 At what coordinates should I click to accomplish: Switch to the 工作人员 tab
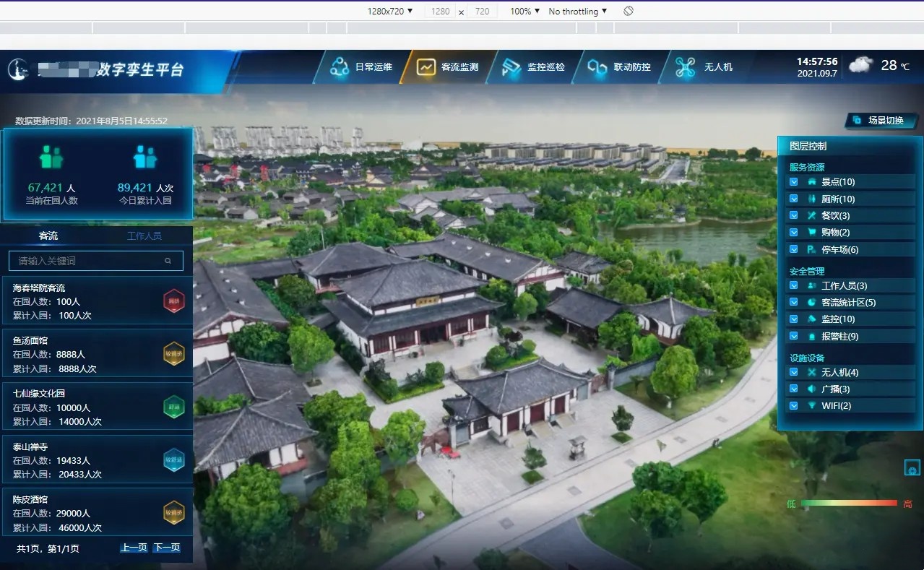click(144, 236)
